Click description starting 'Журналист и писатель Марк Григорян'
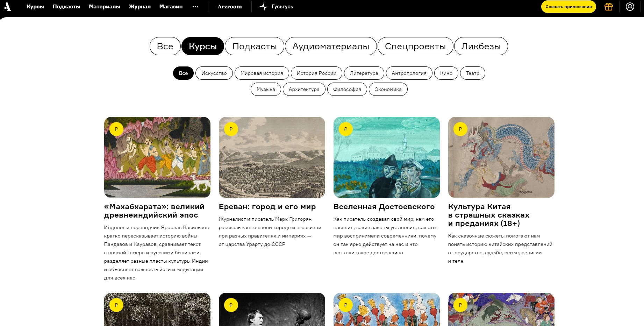 (x=270, y=232)
